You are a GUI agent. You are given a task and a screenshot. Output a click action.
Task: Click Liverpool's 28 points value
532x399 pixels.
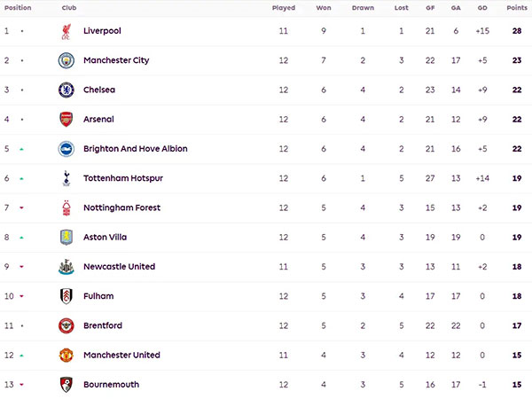(x=517, y=31)
